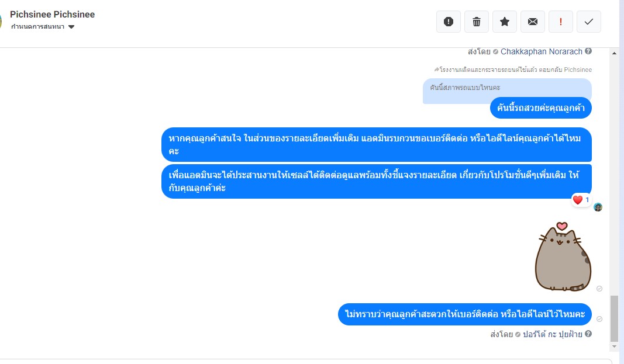Delete conversation with the trash icon
Viewport: 624px width, 364px height.
477,22
